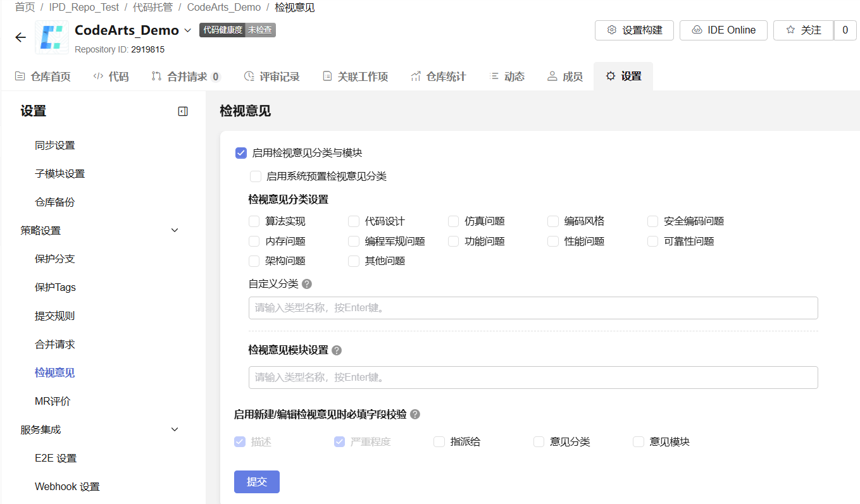Click CodeArts_Demo breadcrumb link
Viewport: 860px width, 504px height.
(224, 8)
